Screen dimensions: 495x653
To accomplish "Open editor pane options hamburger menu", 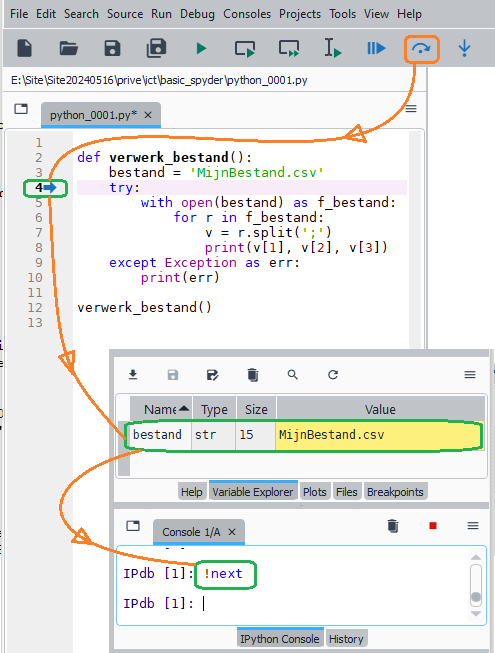I will point(411,109).
